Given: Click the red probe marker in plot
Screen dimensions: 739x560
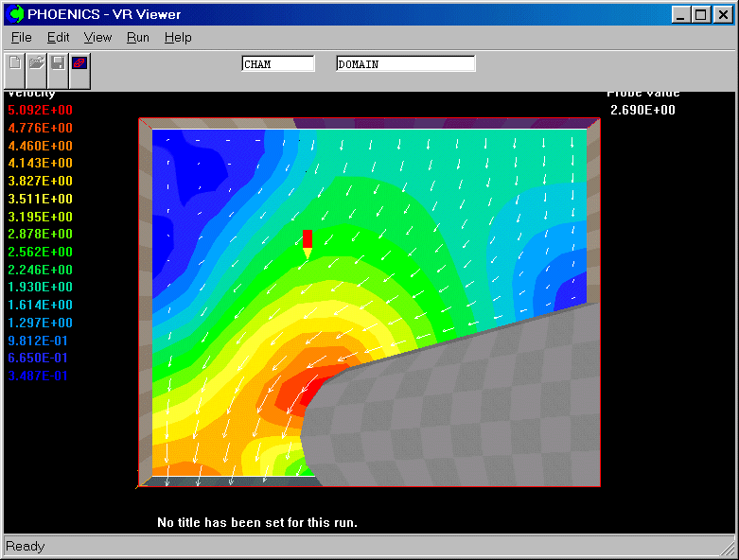Looking at the screenshot, I should 308,243.
